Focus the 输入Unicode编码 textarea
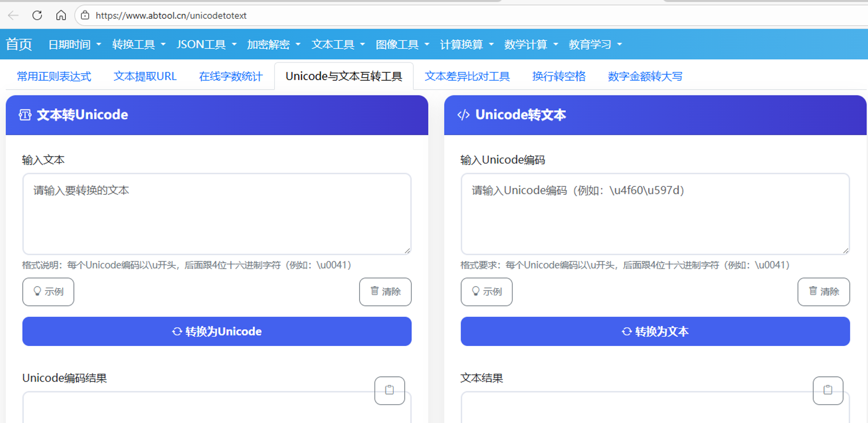Image resolution: width=868 pixels, height=423 pixels. (x=655, y=214)
